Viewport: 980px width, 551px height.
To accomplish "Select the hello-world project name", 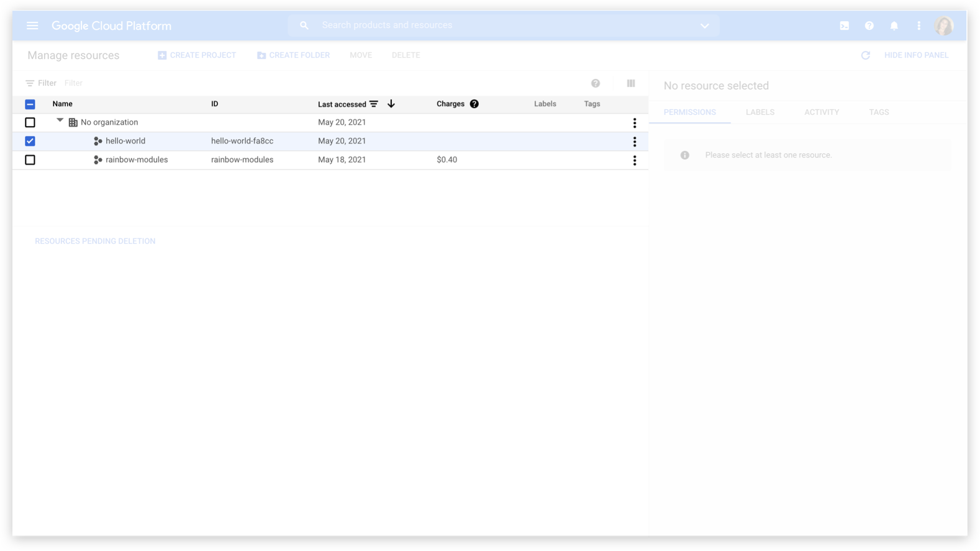I will point(125,141).
